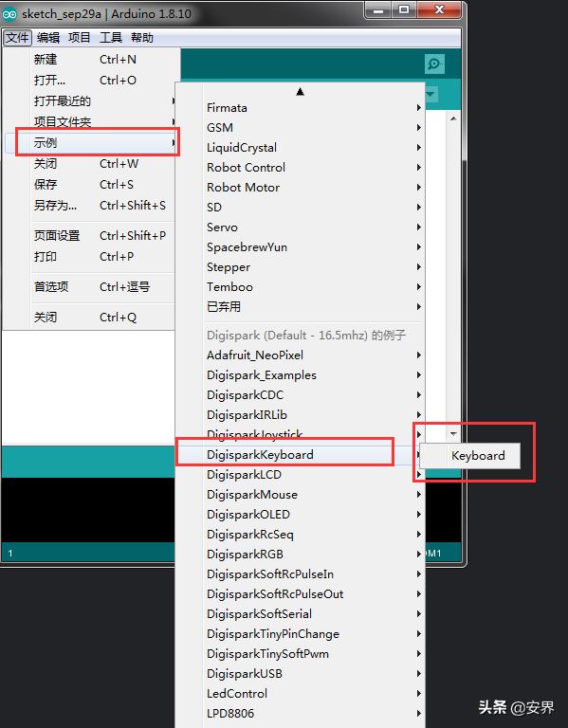This screenshot has height=728, width=568.
Task: Open DigisparkSoftSerial examples submenu
Action: [x=300, y=614]
